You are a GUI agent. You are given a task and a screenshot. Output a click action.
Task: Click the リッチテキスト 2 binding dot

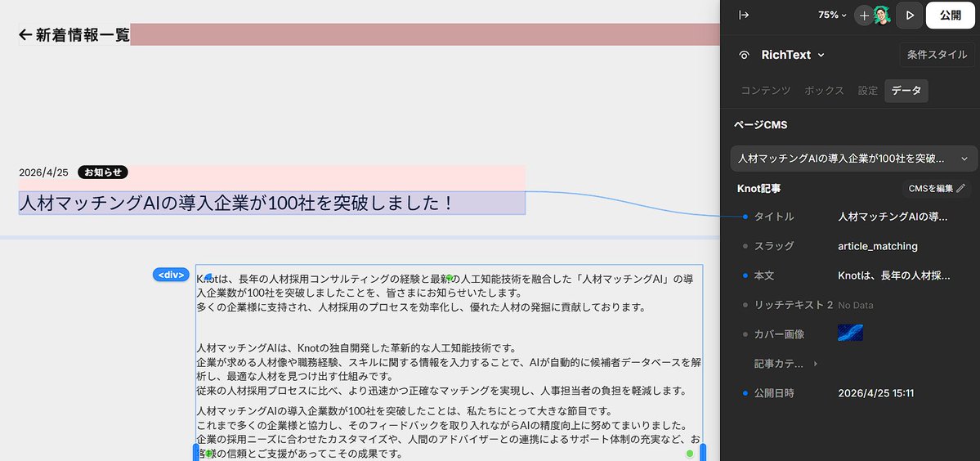pos(745,305)
